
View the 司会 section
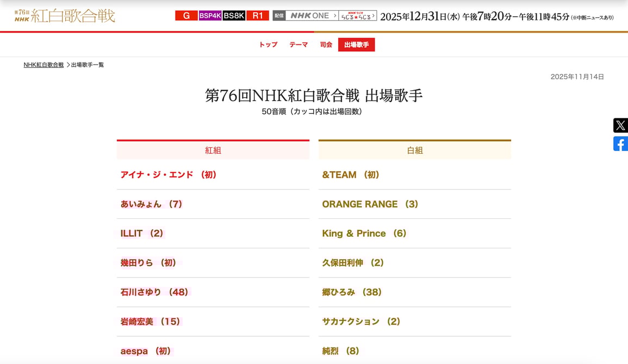(326, 44)
